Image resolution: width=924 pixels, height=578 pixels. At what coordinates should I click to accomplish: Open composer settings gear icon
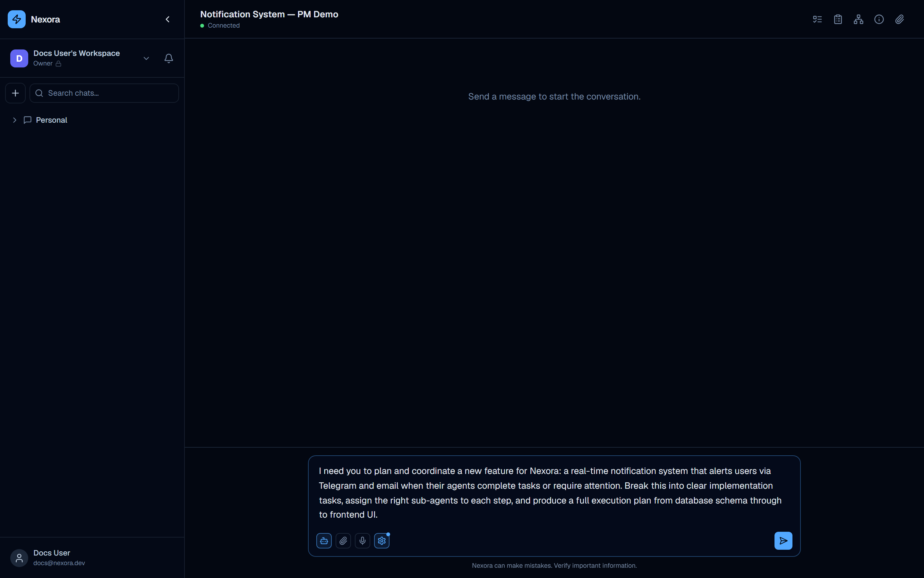382,540
